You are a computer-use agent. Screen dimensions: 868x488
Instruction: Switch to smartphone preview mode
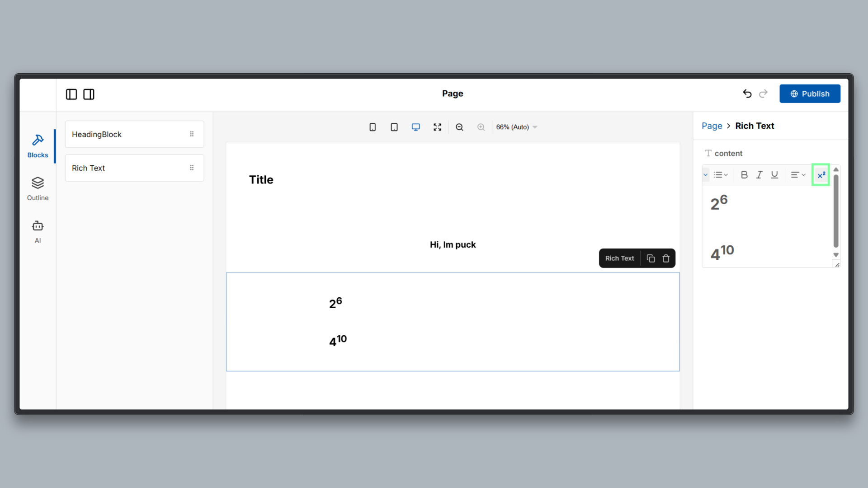click(372, 127)
